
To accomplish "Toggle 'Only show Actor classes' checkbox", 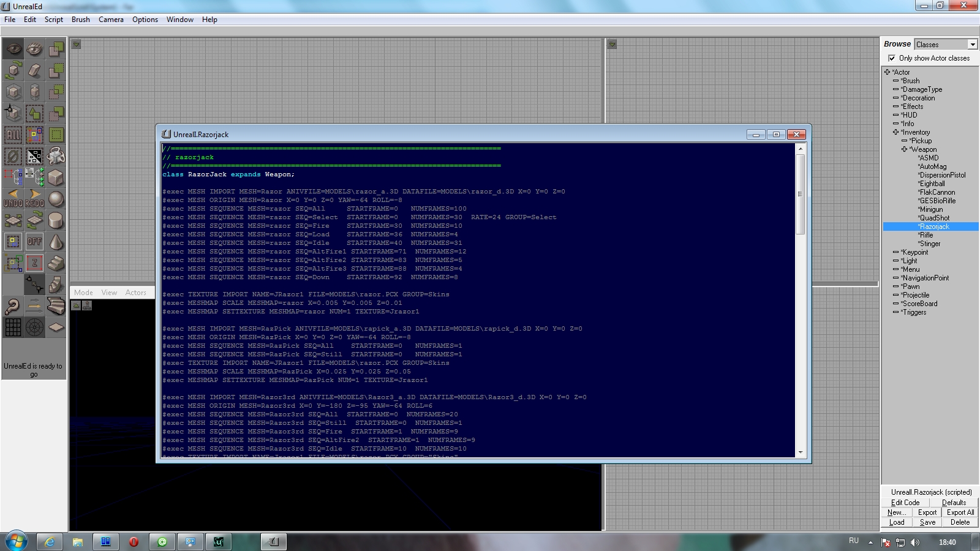I will (892, 58).
